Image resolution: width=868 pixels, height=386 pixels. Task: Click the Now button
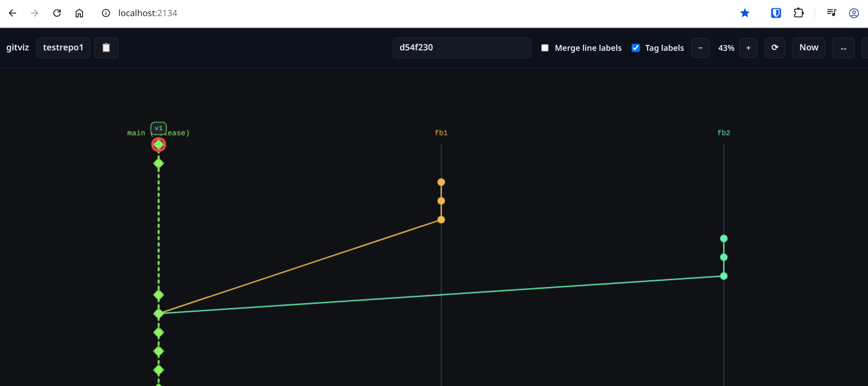coord(808,47)
